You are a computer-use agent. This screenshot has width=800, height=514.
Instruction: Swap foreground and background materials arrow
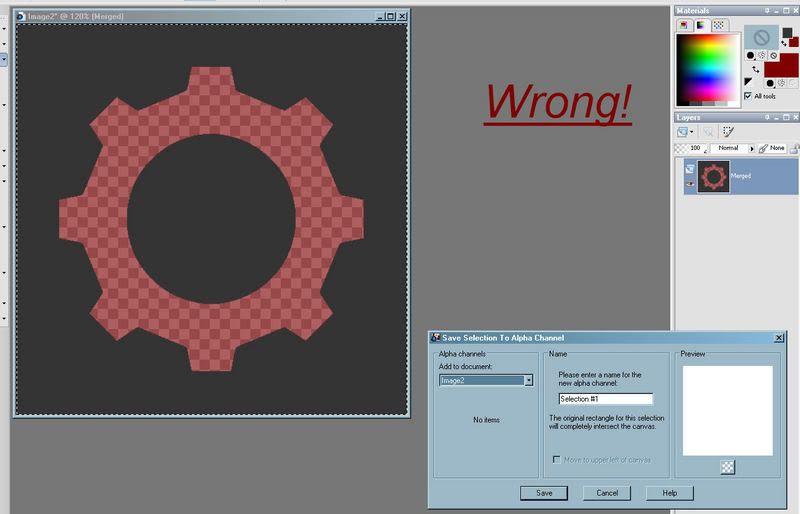[755, 68]
